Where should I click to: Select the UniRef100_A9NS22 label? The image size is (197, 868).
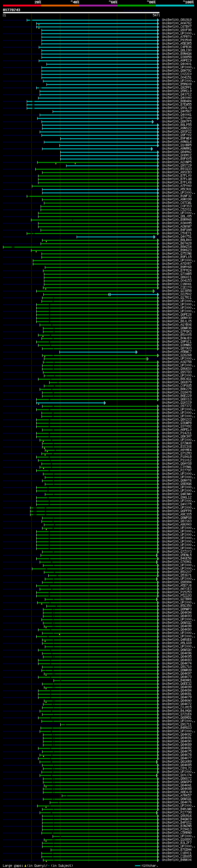pyautogui.click(x=177, y=128)
